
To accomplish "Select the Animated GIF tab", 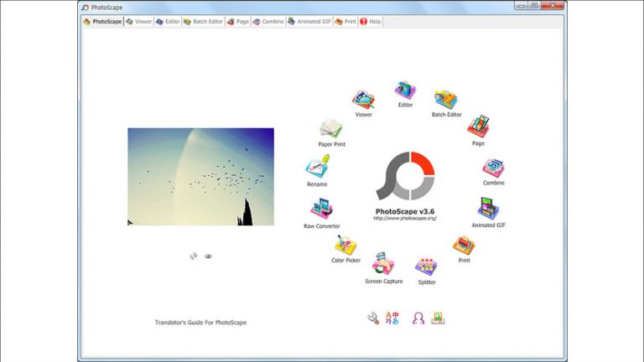I will coord(309,21).
